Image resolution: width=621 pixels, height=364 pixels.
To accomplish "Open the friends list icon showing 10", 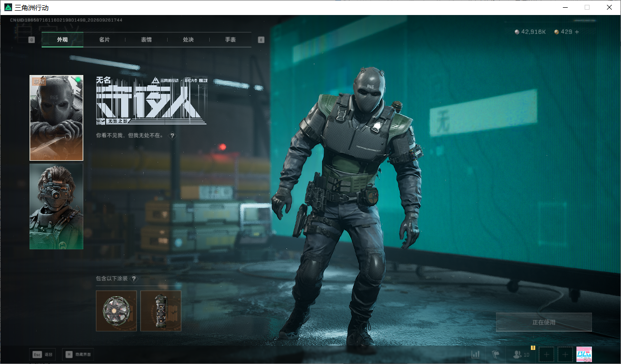I will pyautogui.click(x=521, y=354).
